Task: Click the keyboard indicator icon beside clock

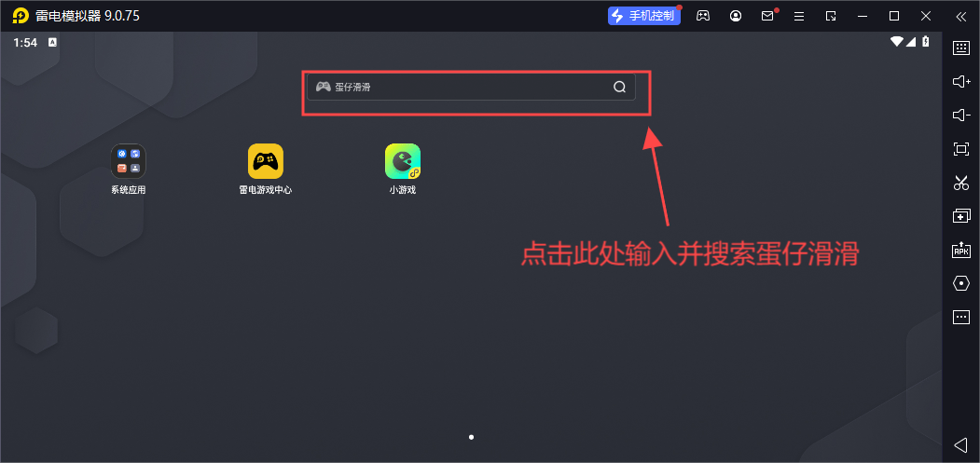Action: pyautogui.click(x=52, y=43)
